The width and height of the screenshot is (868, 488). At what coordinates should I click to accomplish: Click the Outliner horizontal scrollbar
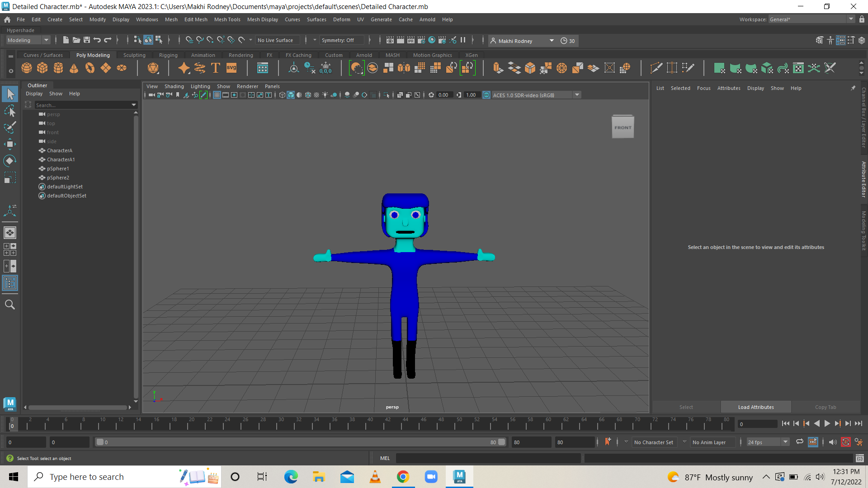point(77,407)
